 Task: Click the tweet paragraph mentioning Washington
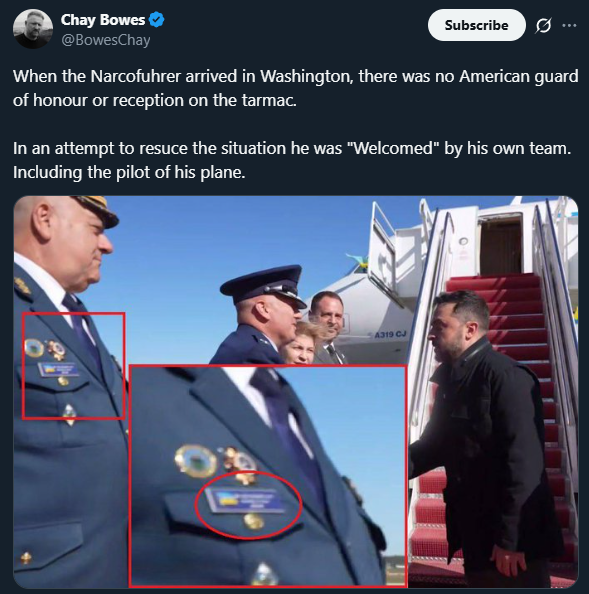[x=295, y=88]
